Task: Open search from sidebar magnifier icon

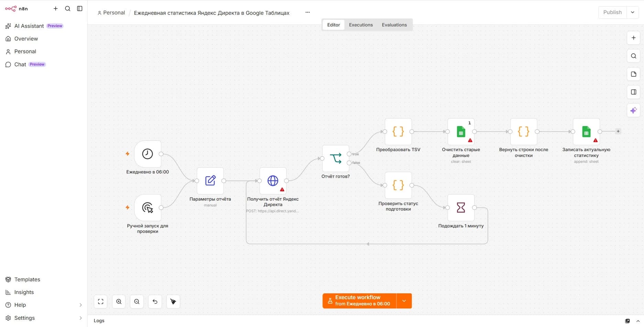Action: [68, 9]
